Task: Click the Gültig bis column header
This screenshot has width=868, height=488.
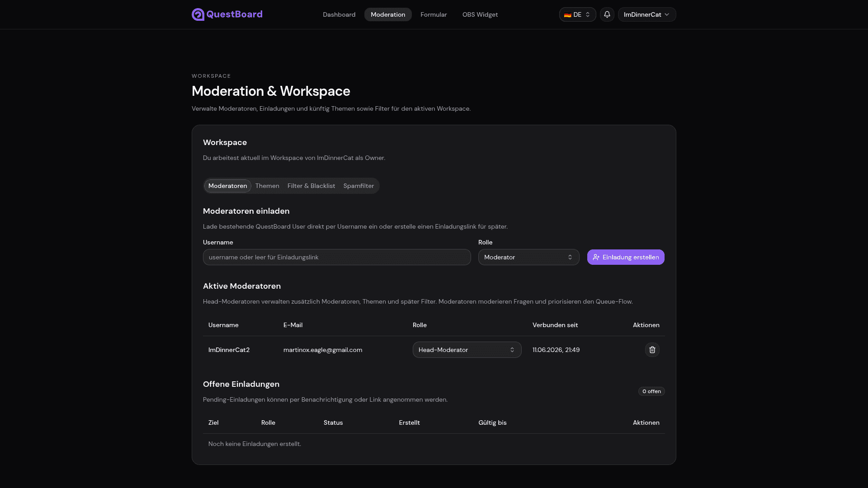Action: point(492,422)
